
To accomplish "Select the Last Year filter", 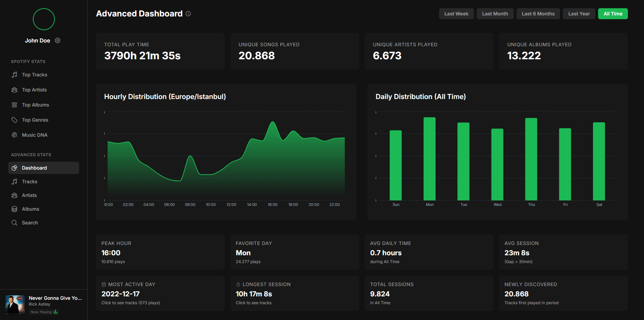I will coord(579,14).
